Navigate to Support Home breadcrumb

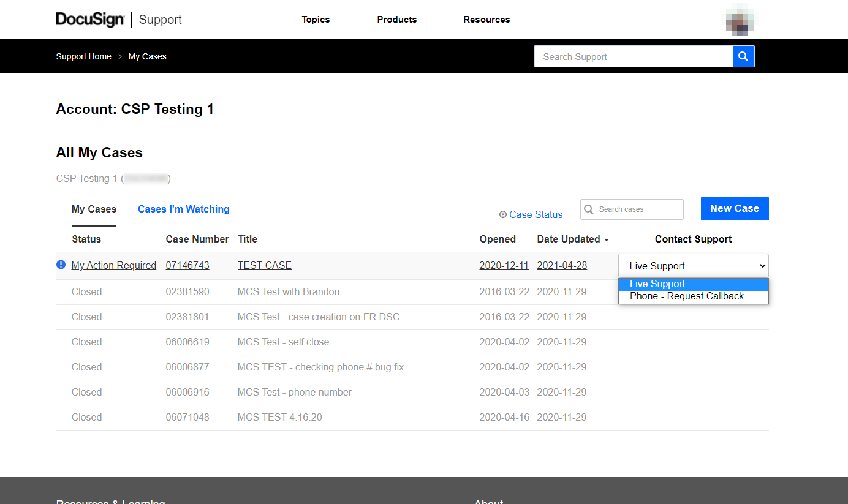pos(83,56)
